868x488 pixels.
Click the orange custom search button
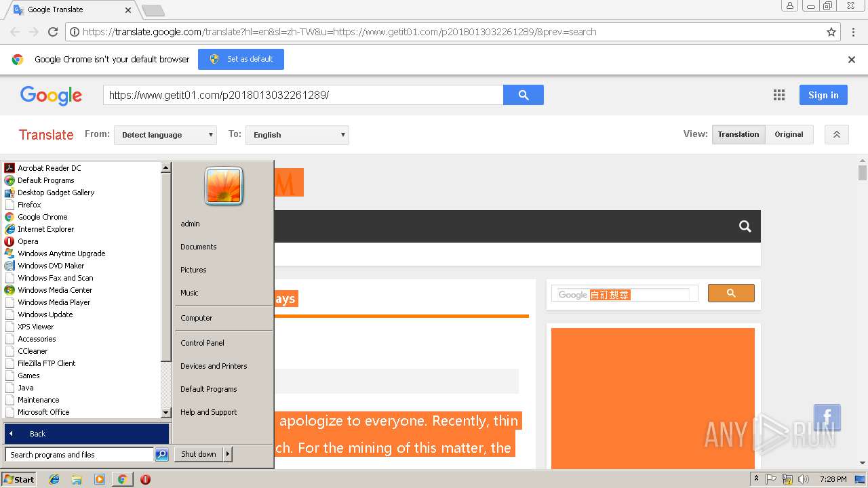tap(731, 293)
